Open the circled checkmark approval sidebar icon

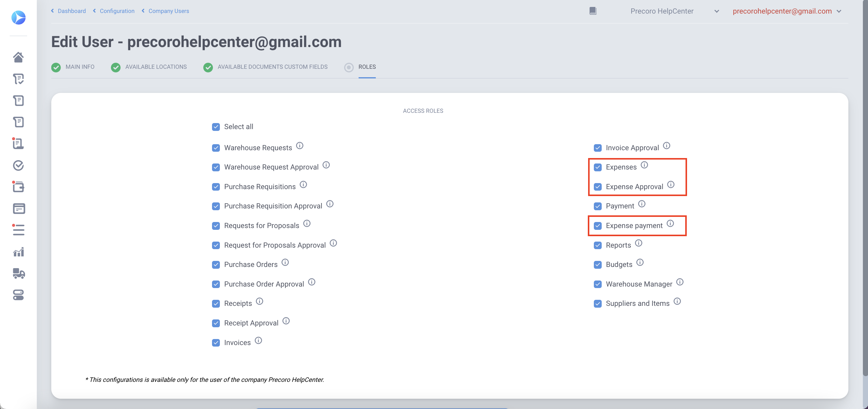[18, 165]
